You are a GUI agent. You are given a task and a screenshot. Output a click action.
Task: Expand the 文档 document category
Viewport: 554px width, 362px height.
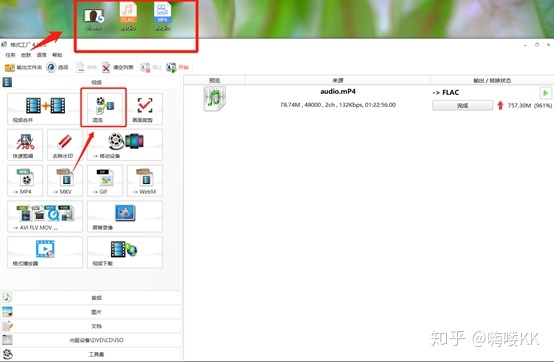91,326
